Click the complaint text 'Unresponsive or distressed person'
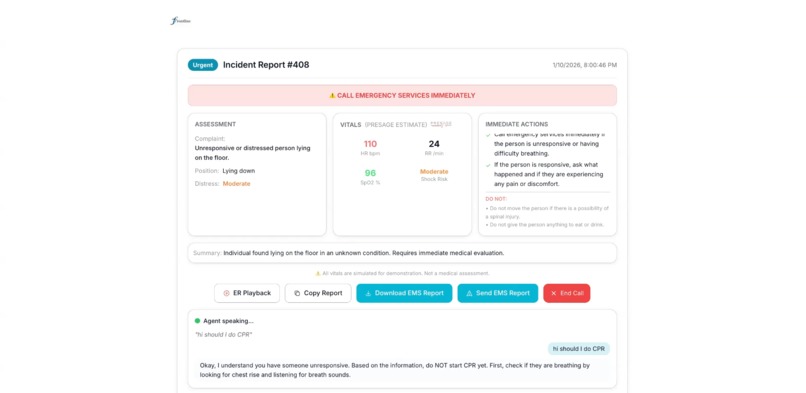The height and width of the screenshot is (393, 806). (x=252, y=153)
